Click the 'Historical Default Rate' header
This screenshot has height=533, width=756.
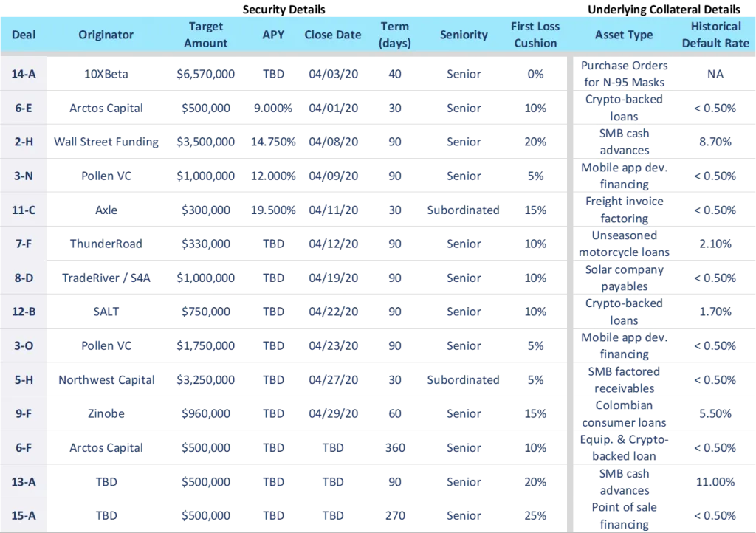715,35
